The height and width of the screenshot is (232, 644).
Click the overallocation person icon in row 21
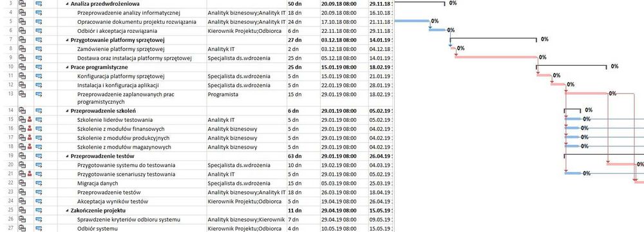[x=30, y=174]
